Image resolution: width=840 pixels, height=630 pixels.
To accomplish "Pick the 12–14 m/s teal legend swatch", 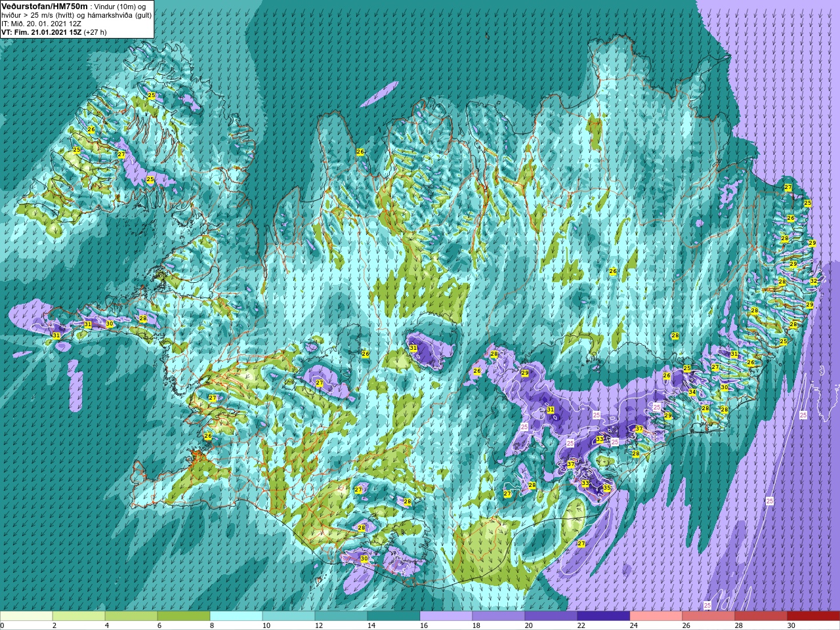I will pos(341,616).
